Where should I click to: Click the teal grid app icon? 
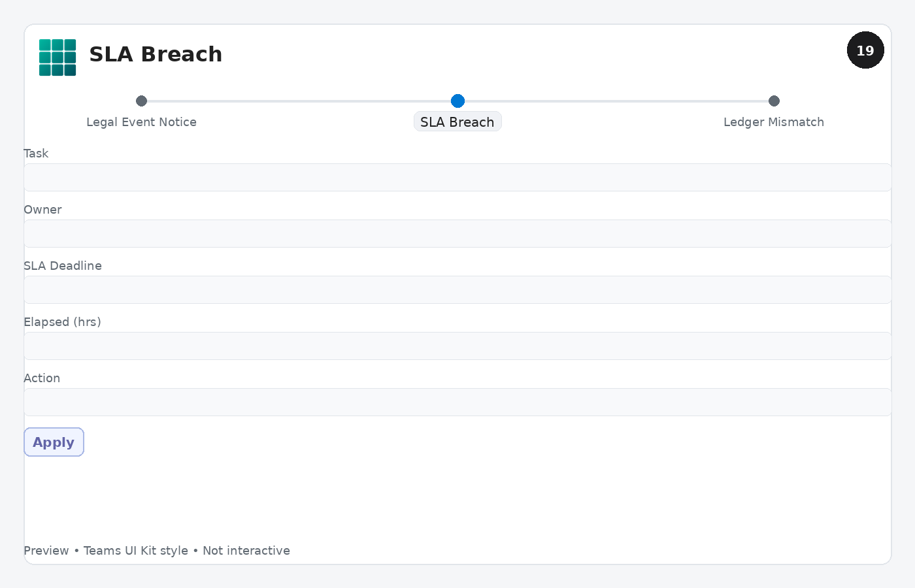[58, 57]
